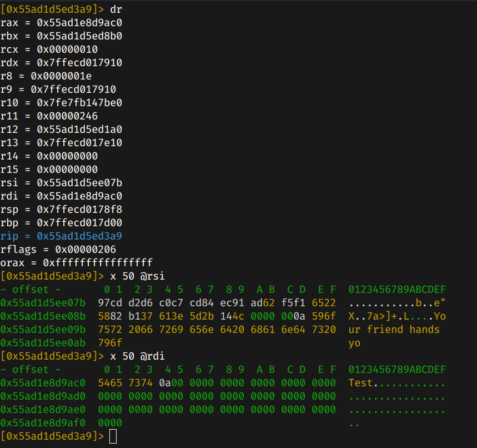The image size is (477, 448).
Task: Click the r10 value 0x7fe7fb147be0
Action: [79, 103]
